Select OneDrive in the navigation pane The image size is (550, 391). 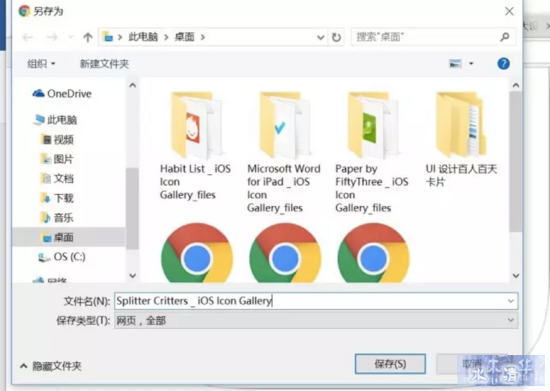click(x=62, y=94)
